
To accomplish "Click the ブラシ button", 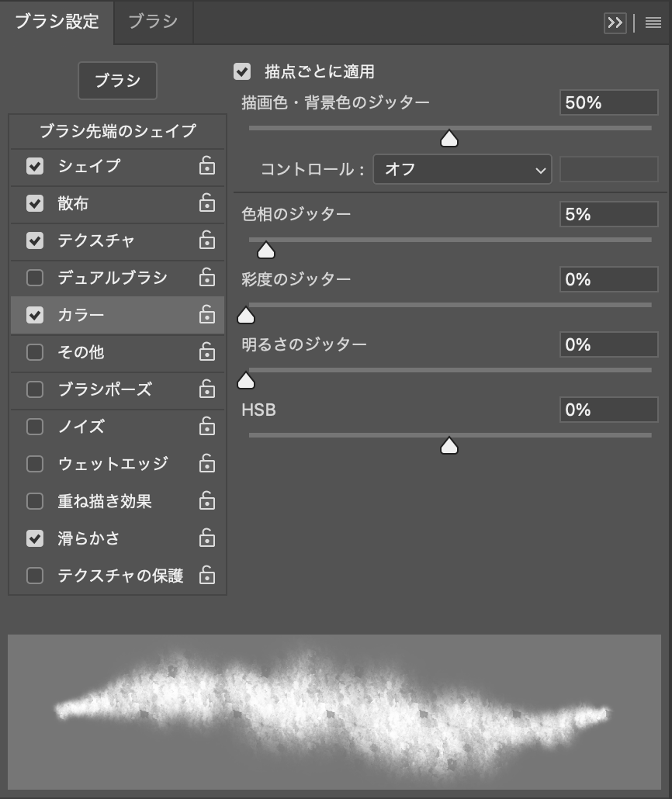I will point(117,81).
